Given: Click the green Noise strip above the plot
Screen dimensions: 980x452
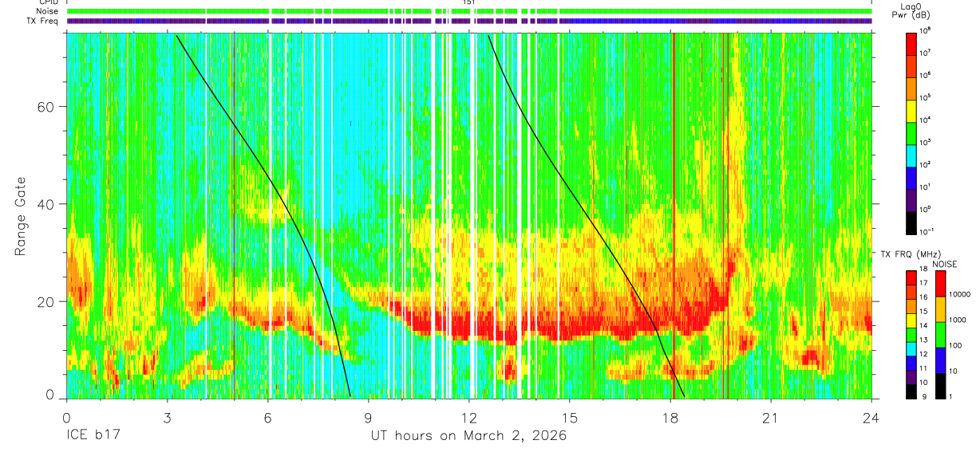Looking at the screenshot, I should click(469, 11).
